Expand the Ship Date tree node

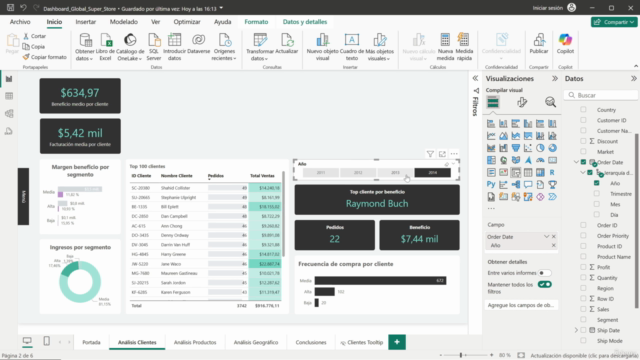[x=576, y=330]
